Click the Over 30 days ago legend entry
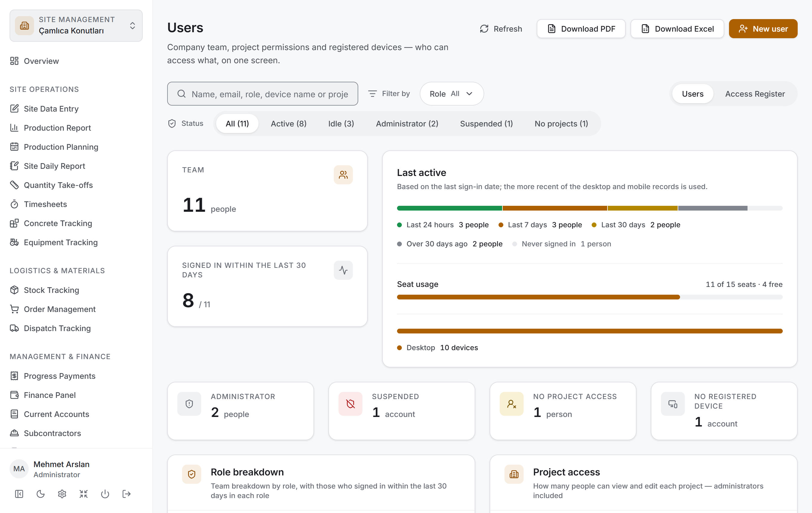 click(x=450, y=244)
